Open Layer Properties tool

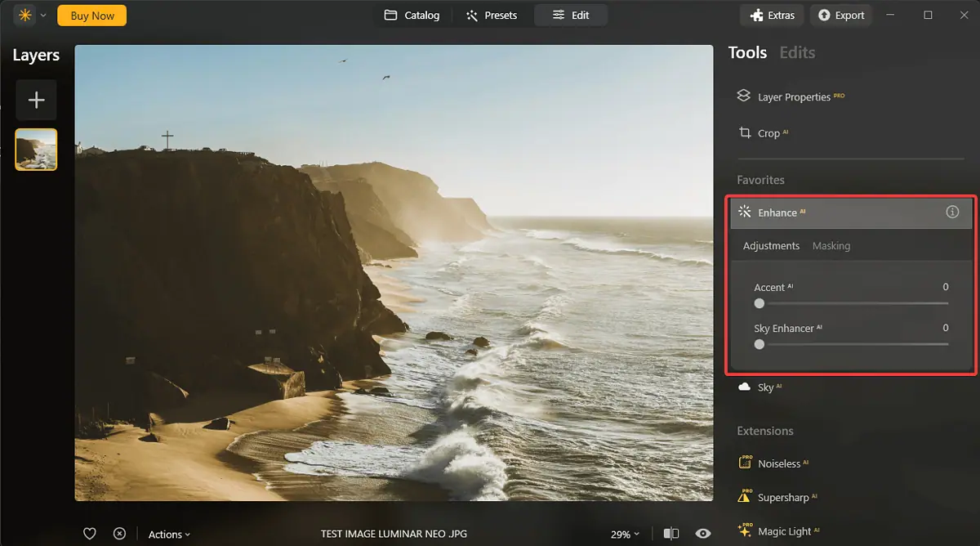click(793, 96)
